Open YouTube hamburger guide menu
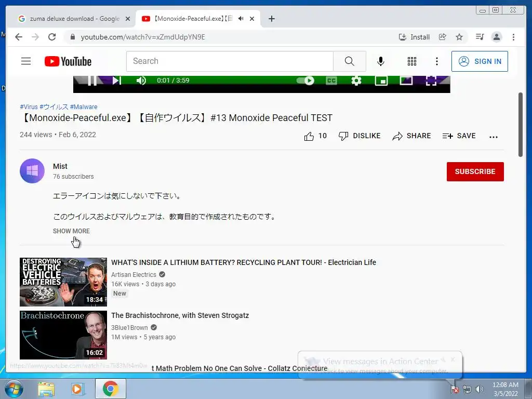Viewport: 532px width, 399px height. click(x=26, y=61)
